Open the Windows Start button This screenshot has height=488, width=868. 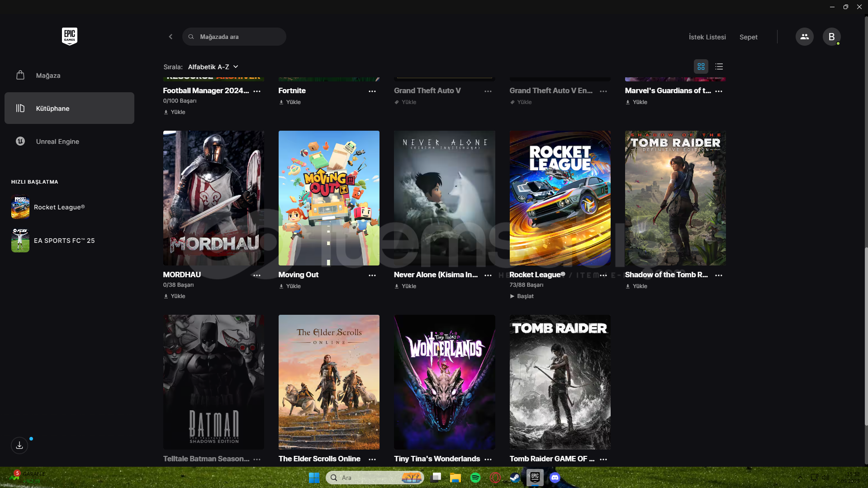coord(313,478)
